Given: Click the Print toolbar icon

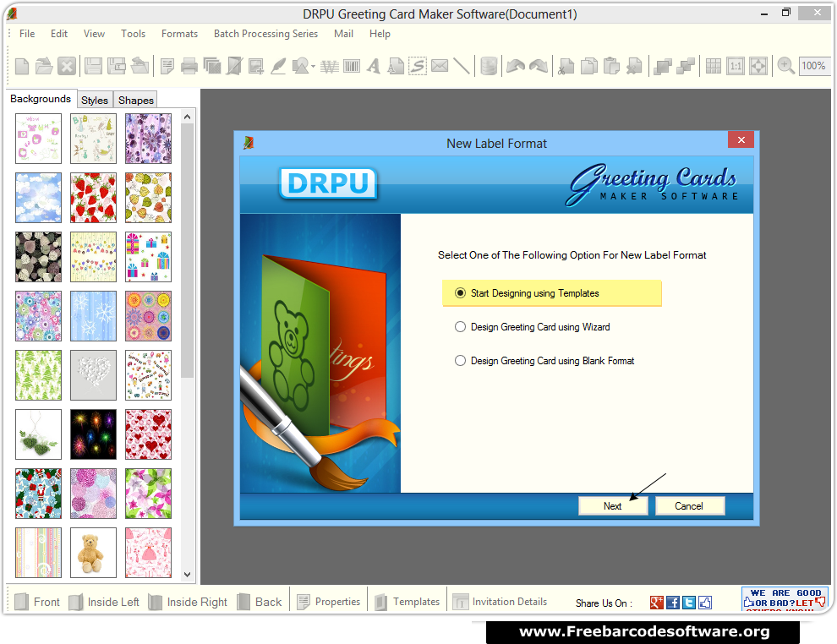Looking at the screenshot, I should pyautogui.click(x=189, y=66).
